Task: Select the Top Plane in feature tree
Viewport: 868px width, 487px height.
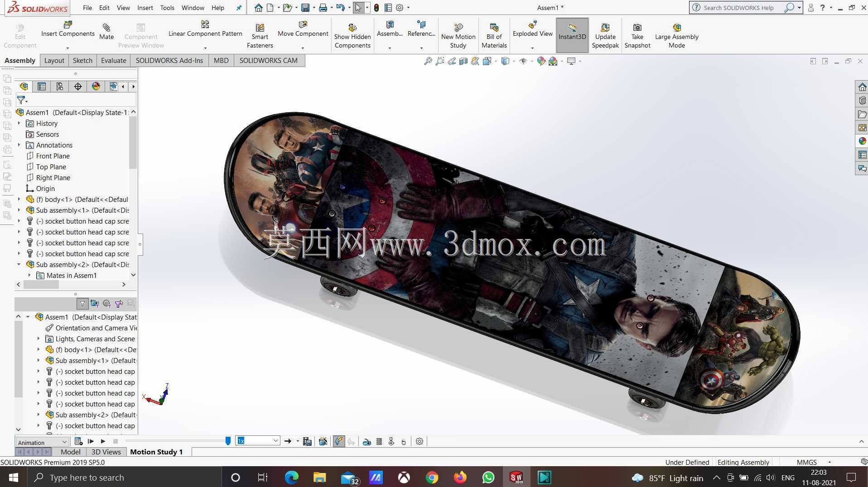Action: [51, 167]
